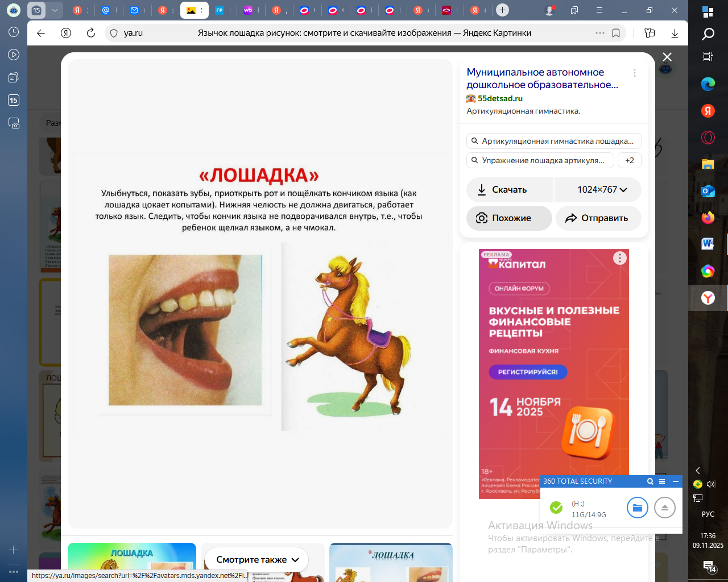Open the browser downloads icon
This screenshot has width=728, height=582.
675,33
